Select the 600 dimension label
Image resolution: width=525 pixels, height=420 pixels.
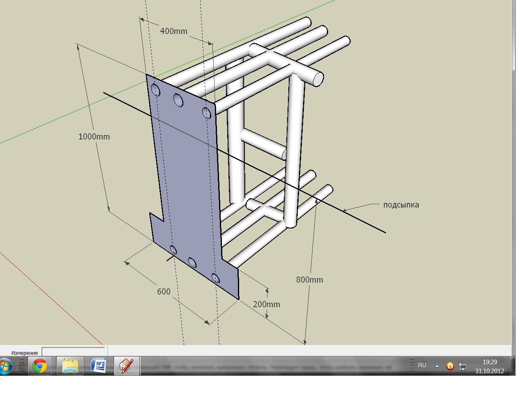164,292
